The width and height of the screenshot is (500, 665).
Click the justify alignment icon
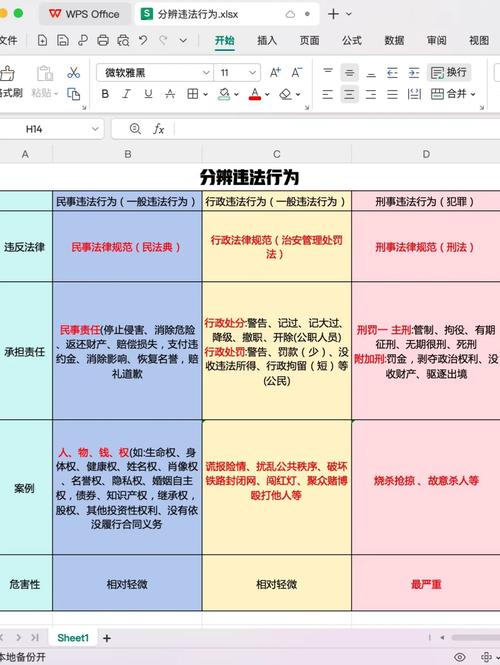[392, 94]
